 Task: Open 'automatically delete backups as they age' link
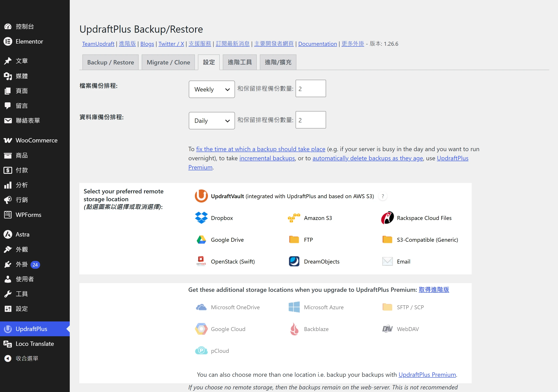pos(368,158)
